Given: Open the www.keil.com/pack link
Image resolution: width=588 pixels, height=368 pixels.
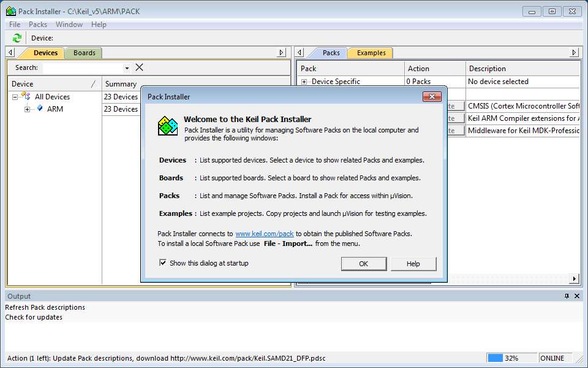Looking at the screenshot, I should tap(265, 234).
